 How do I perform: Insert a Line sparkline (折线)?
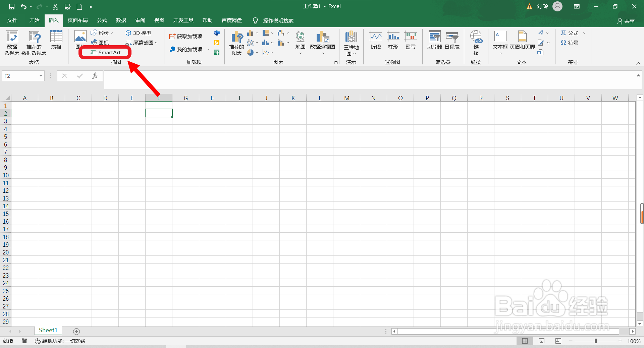(376, 40)
